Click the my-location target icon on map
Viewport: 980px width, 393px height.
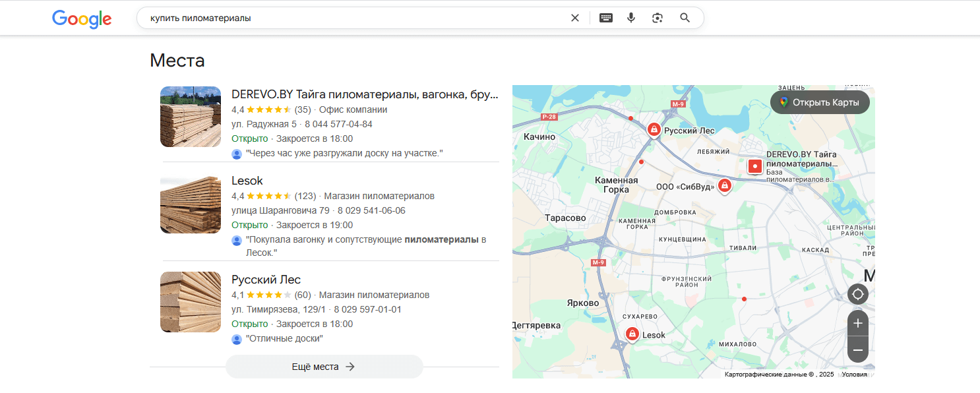(857, 293)
